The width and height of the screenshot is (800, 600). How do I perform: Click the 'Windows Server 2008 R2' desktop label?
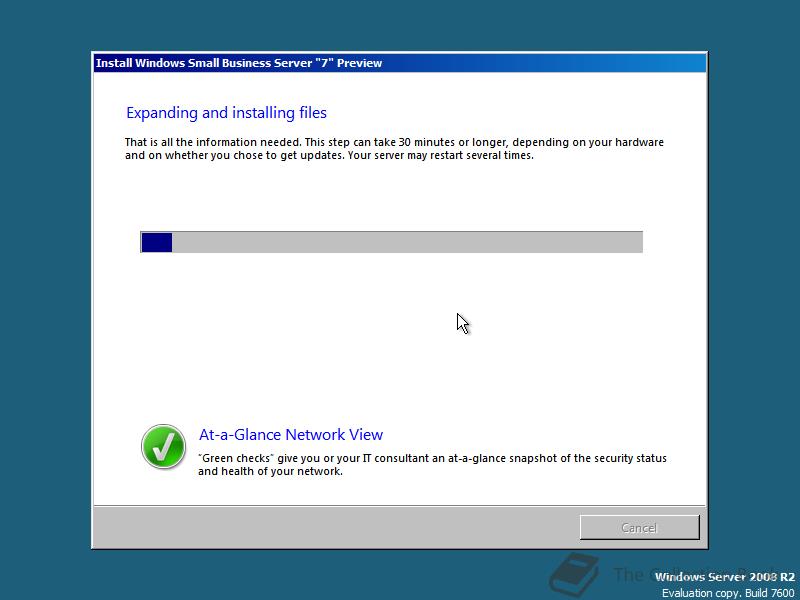pyautogui.click(x=724, y=577)
